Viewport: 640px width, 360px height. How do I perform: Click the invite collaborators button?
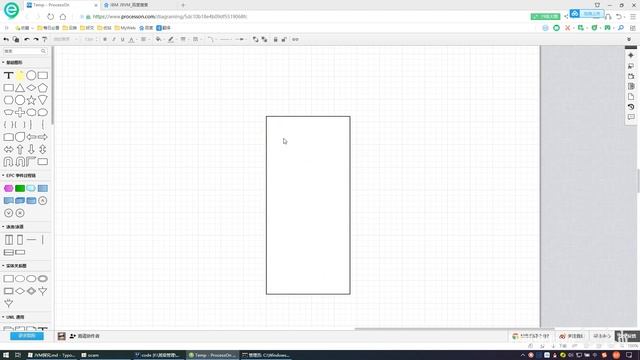84,336
